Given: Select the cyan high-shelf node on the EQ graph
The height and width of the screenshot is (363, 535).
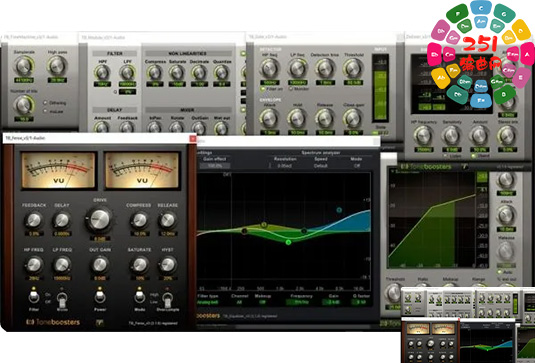Looking at the screenshot, I should click(x=339, y=210).
